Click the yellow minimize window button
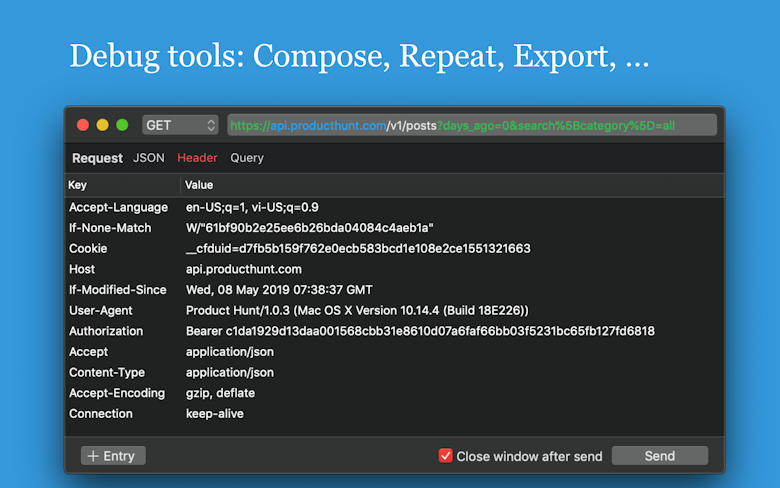Viewport: 780px width, 488px height. tap(102, 125)
